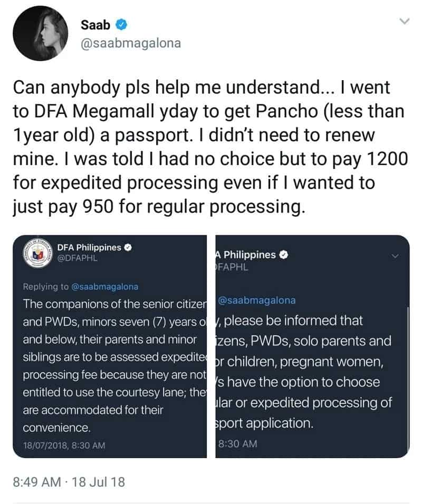Click the 18/07/2018, 8:30 AM timestamp
Image resolution: width=422 pixels, height=504 pixels.
(64, 445)
